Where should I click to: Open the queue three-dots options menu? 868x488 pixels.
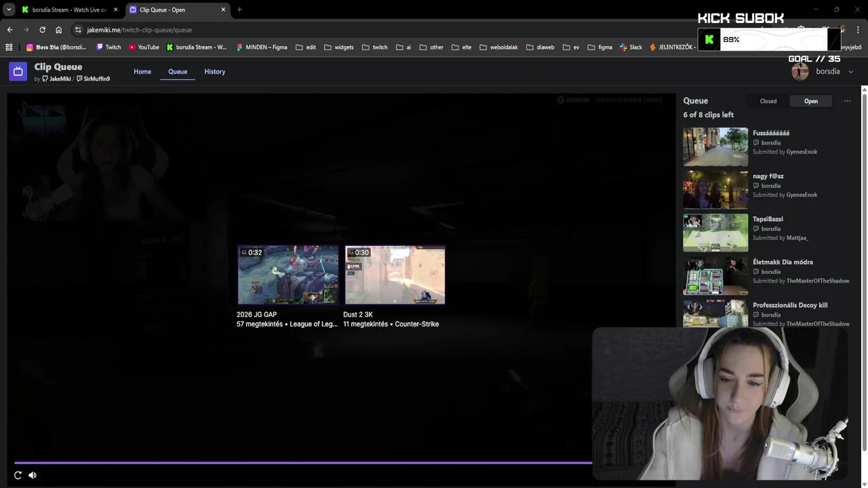(x=847, y=101)
